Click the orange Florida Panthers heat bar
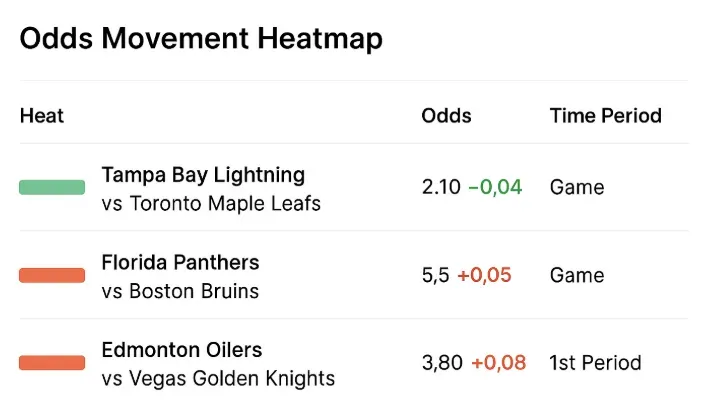Viewport: 702px width, 407px height. (x=52, y=275)
